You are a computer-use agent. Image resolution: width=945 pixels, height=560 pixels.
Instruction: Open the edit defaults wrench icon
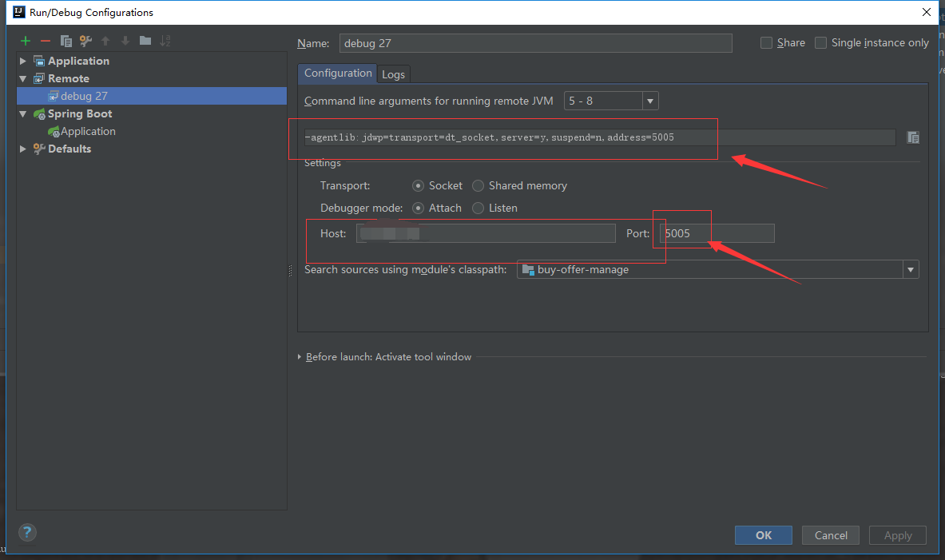pyautogui.click(x=85, y=41)
